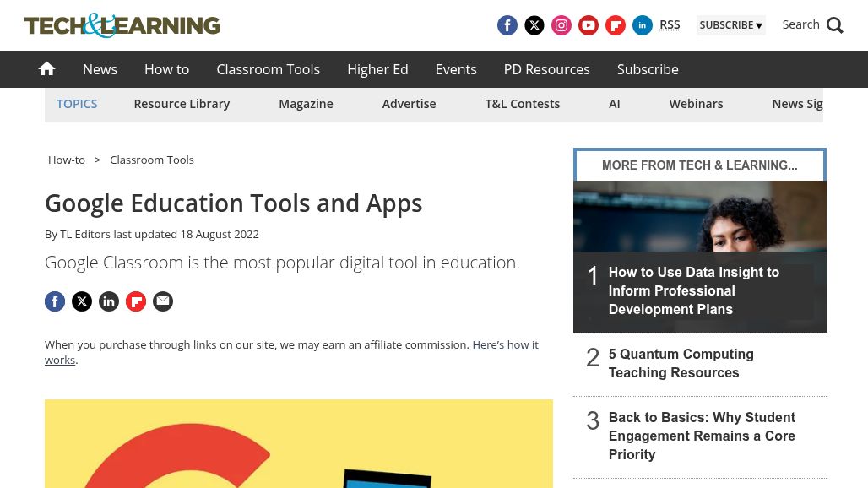This screenshot has width=868, height=488.
Task: Click the YouTube icon in header
Action: (589, 25)
